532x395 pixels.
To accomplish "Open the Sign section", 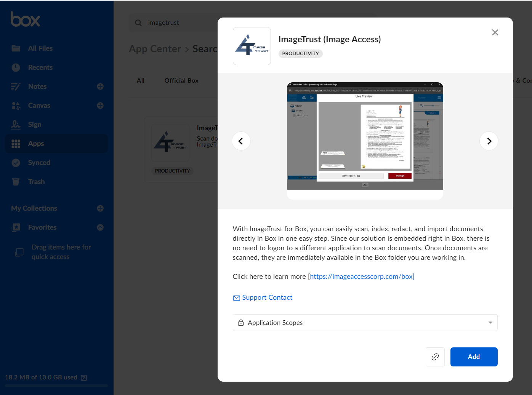I will (34, 125).
